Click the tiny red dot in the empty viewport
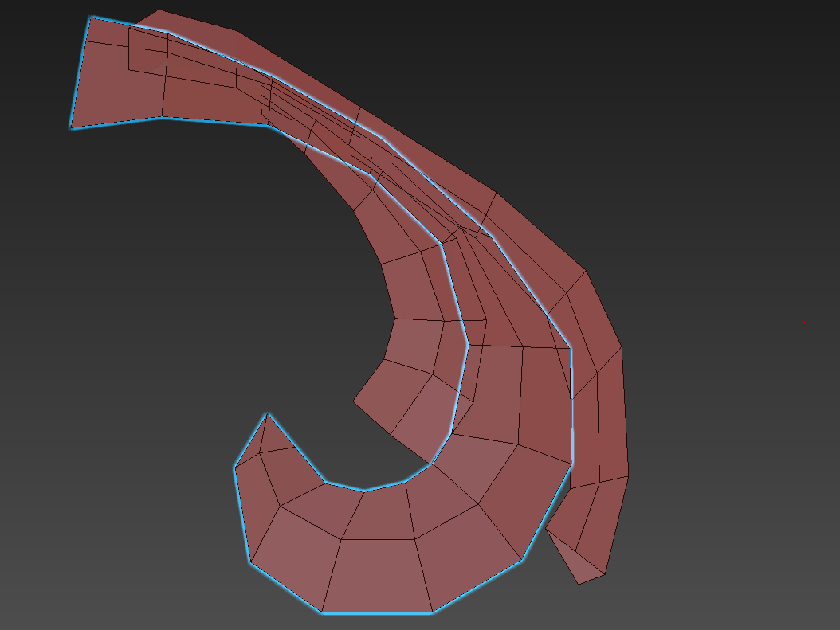This screenshot has height=630, width=840. click(x=804, y=323)
